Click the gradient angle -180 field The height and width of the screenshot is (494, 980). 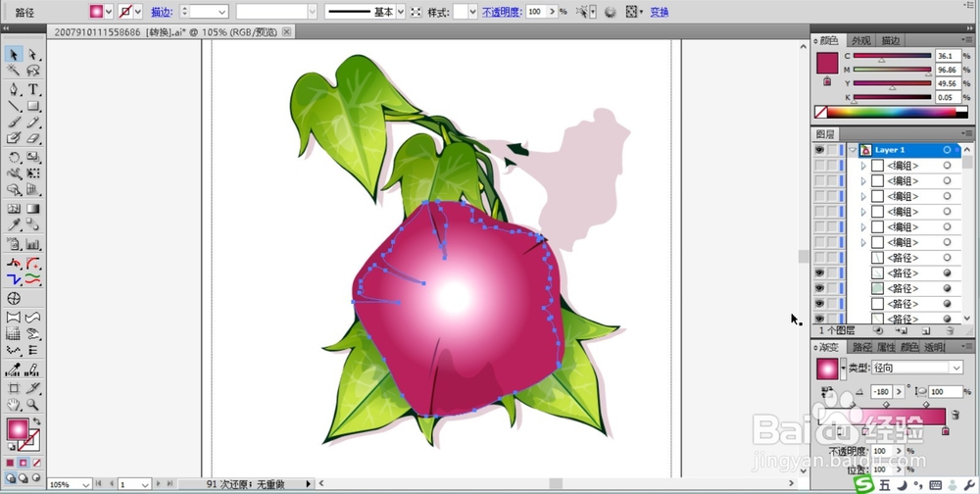click(x=881, y=391)
